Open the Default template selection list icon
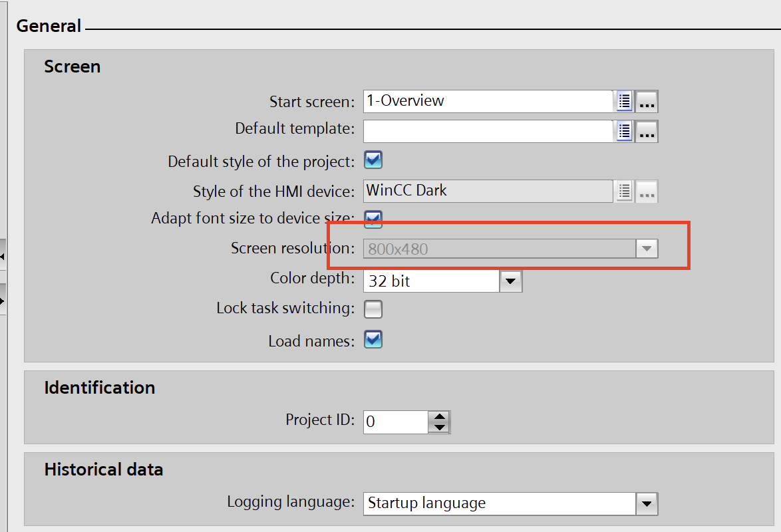The width and height of the screenshot is (781, 532). click(x=624, y=132)
